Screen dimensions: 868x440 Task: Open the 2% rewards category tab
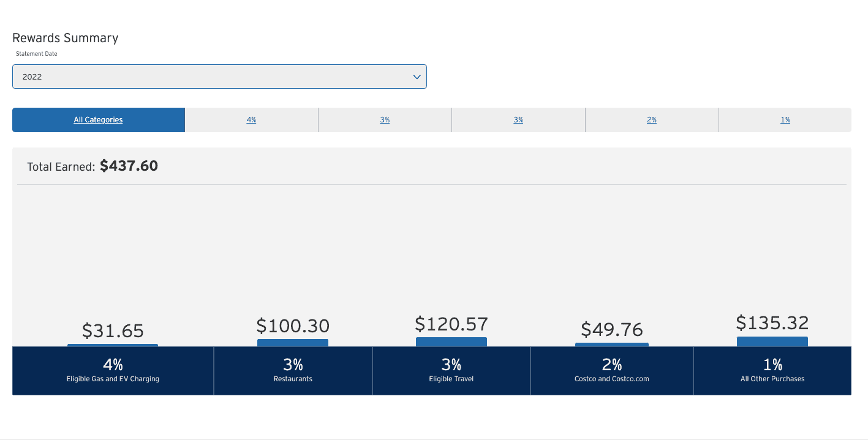tap(652, 119)
